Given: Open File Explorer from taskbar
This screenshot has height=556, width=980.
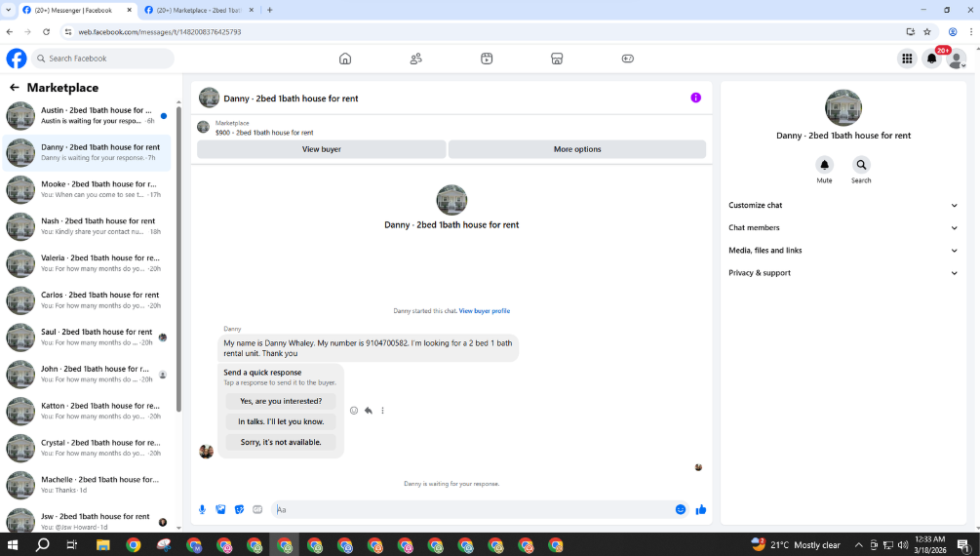Looking at the screenshot, I should tap(103, 544).
